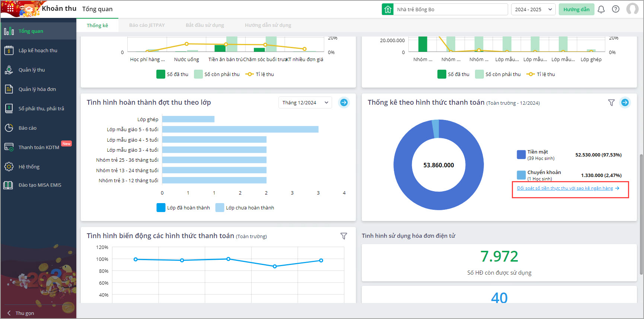Click arrow icon on class completion chart
This screenshot has width=644, height=319.
pos(344,102)
